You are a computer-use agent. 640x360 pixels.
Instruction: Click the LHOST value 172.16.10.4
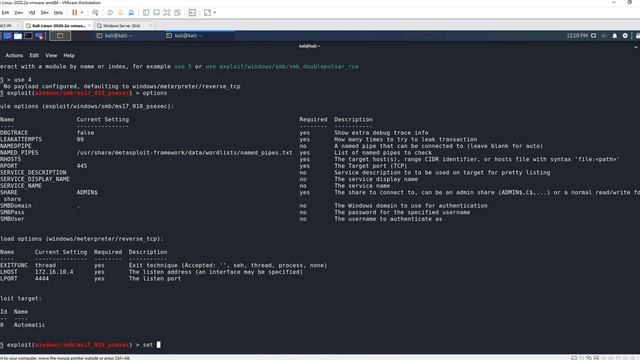pos(54,272)
